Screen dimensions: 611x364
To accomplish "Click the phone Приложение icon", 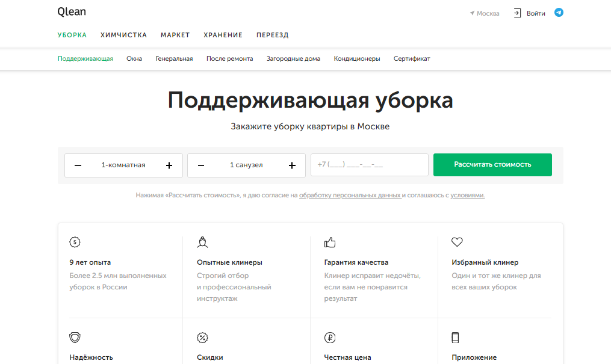I will click(x=456, y=338).
